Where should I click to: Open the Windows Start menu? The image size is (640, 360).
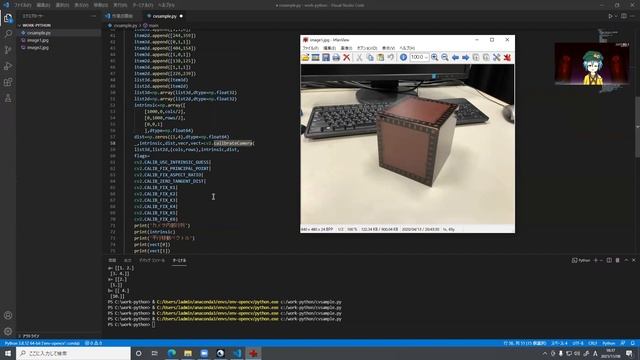pyautogui.click(x=8, y=353)
